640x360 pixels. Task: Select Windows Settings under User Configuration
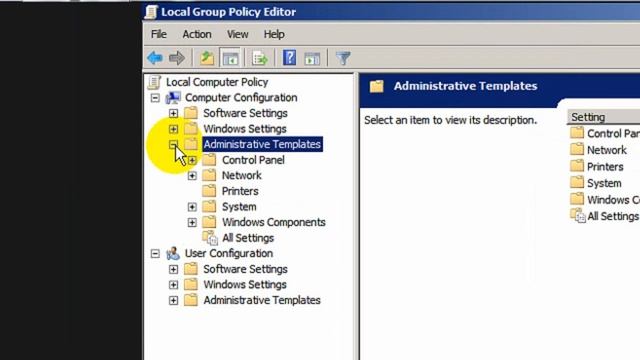pos(245,285)
